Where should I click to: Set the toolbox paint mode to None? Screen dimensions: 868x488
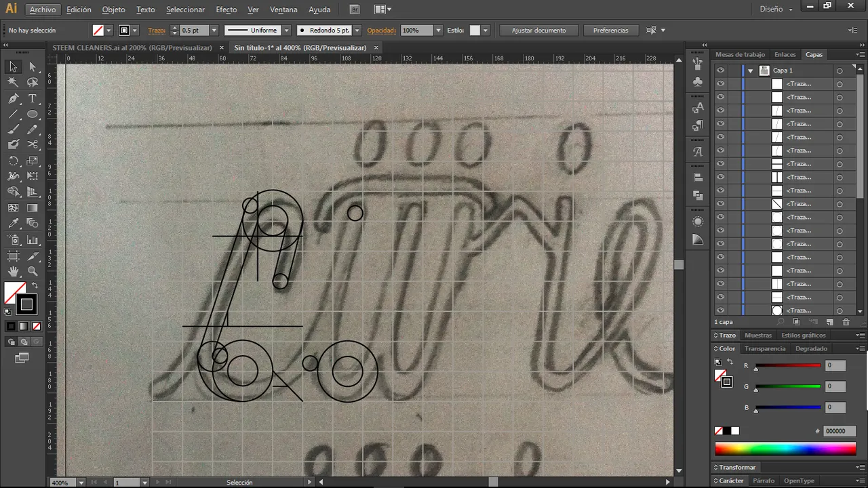(36, 326)
